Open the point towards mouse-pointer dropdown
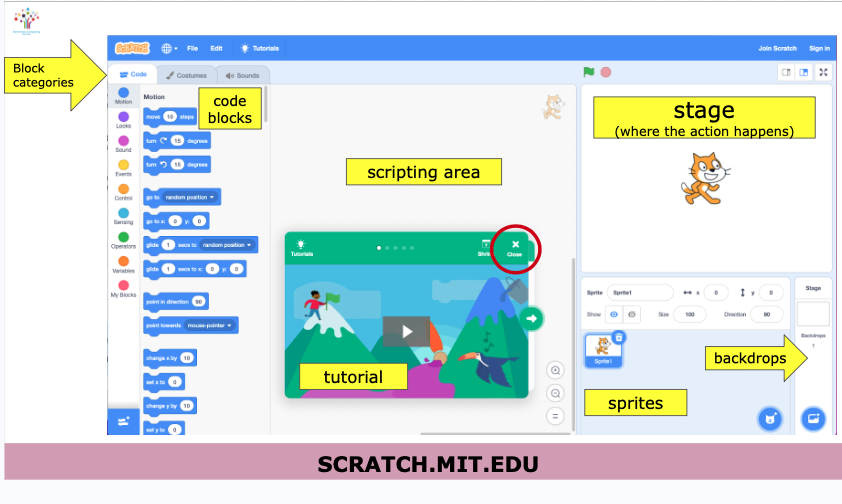Viewport: 842px width, 504px height. click(209, 326)
